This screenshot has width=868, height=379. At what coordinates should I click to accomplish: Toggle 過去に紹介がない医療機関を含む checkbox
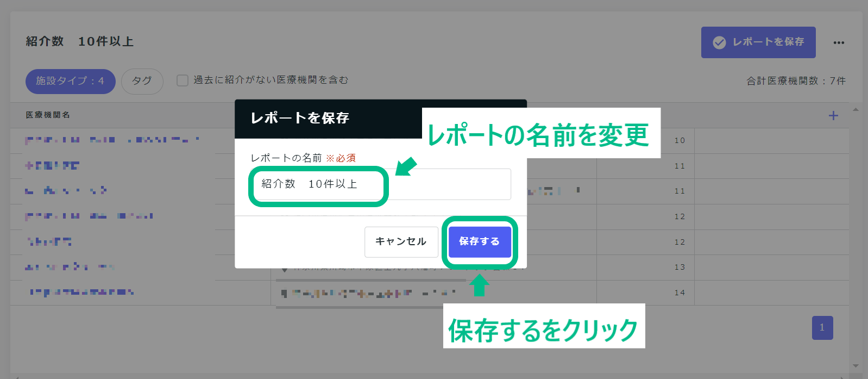183,80
